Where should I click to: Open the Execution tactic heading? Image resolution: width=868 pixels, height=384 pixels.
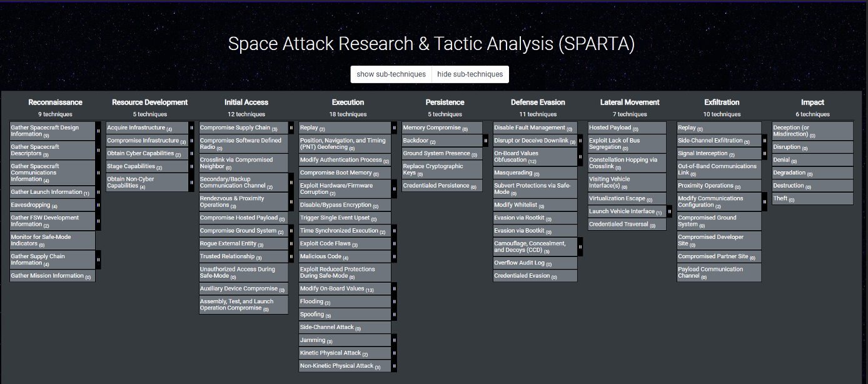[348, 103]
